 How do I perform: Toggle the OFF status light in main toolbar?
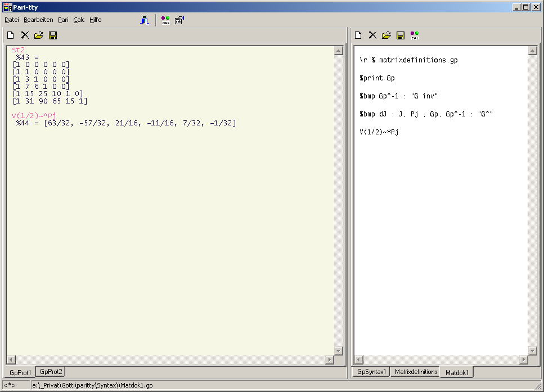pos(165,20)
